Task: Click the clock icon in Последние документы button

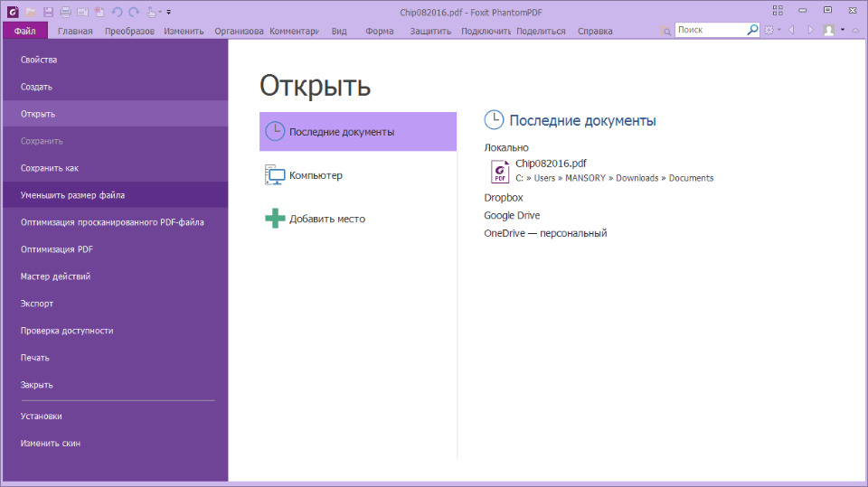Action: [275, 132]
